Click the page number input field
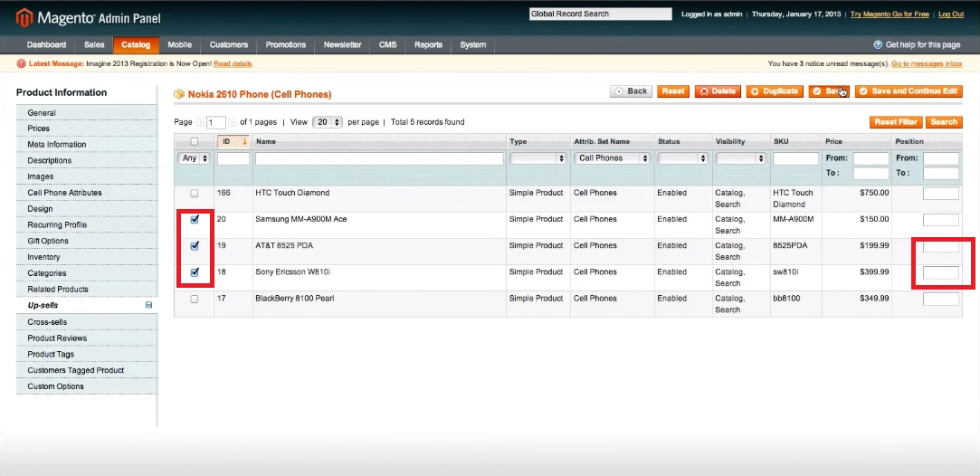The height and width of the screenshot is (476, 980). [215, 122]
